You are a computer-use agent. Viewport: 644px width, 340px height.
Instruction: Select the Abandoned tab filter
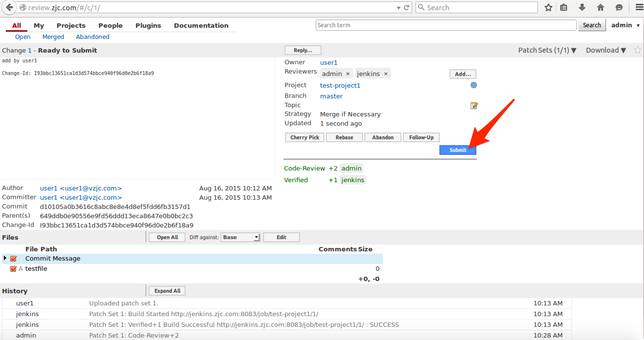pyautogui.click(x=92, y=37)
